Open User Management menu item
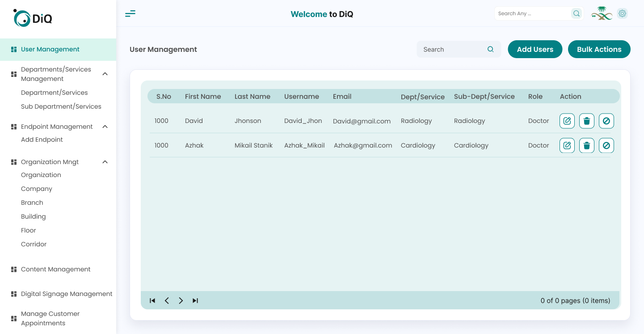This screenshot has height=334, width=644. point(58,50)
